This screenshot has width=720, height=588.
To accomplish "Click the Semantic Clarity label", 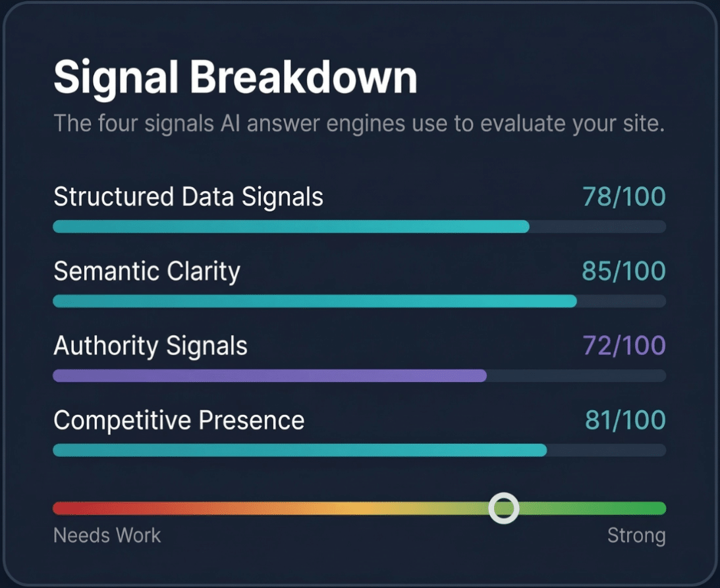I will click(x=147, y=271).
